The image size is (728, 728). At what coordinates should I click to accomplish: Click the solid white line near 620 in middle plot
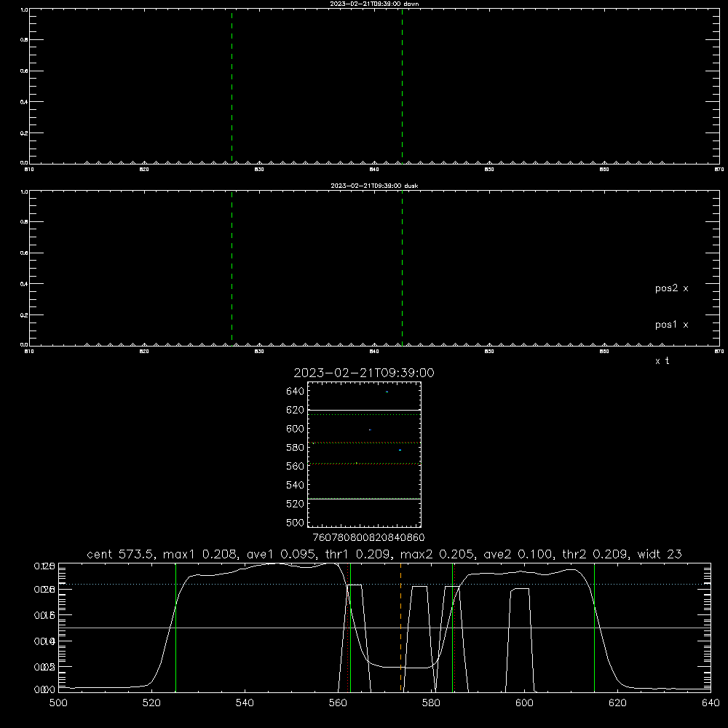point(364,411)
